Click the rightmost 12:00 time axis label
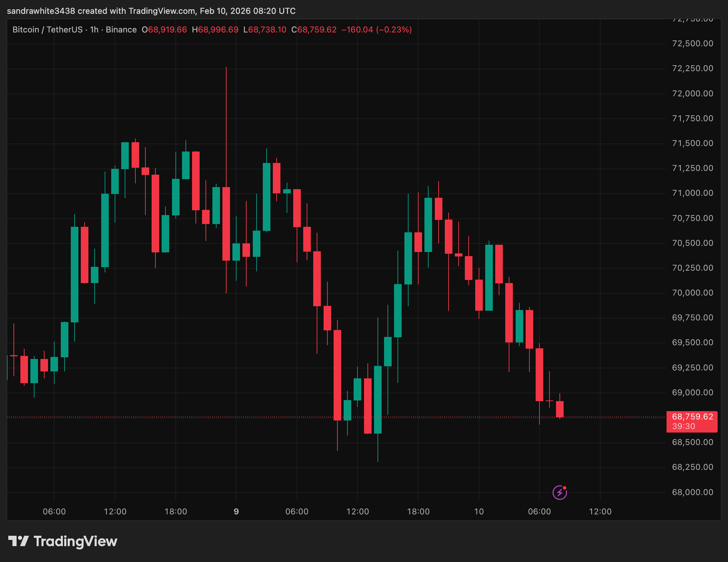This screenshot has width=728, height=562. tap(600, 512)
